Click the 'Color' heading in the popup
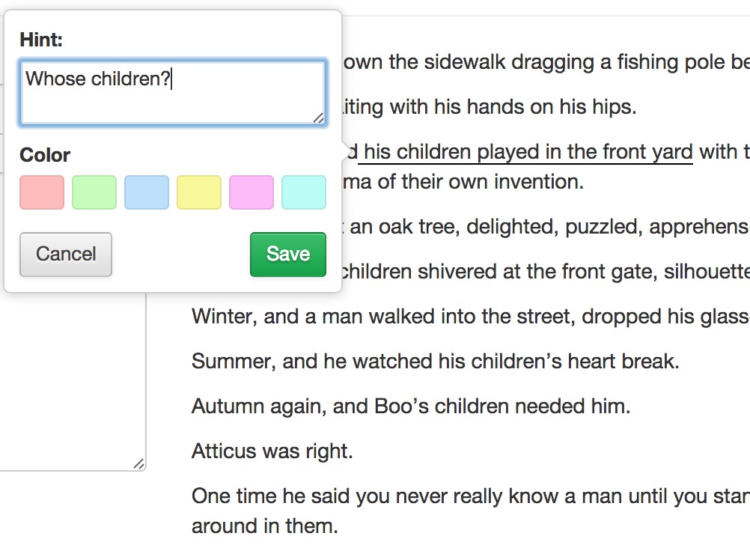 [x=44, y=155]
